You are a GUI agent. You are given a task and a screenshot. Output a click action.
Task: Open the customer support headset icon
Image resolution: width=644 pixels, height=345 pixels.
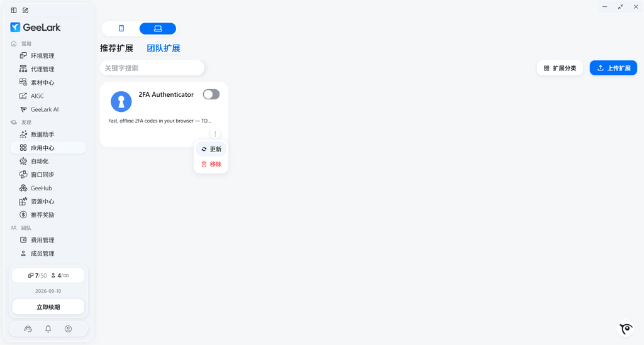click(x=28, y=329)
